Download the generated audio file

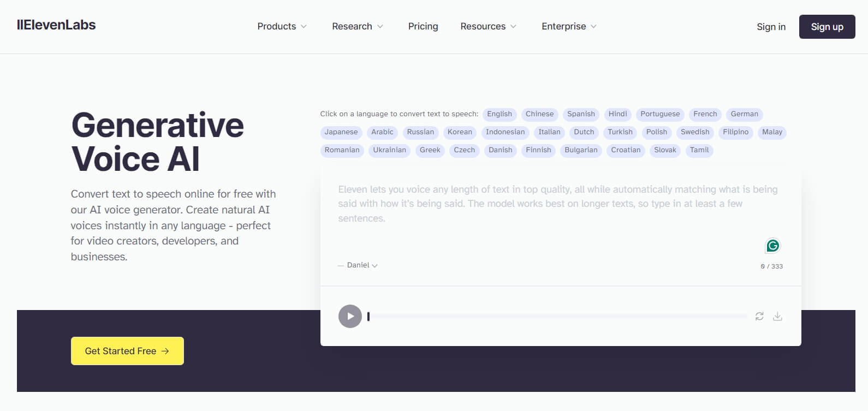777,316
